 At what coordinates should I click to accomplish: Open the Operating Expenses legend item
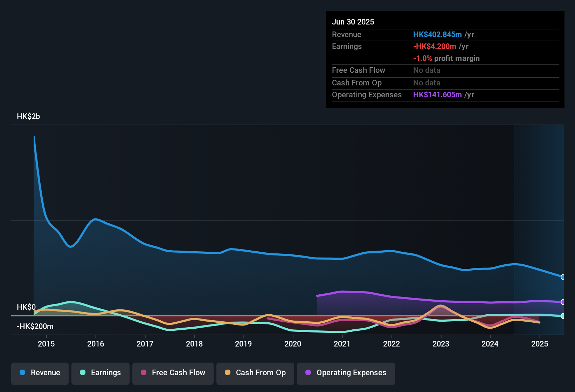click(x=346, y=373)
